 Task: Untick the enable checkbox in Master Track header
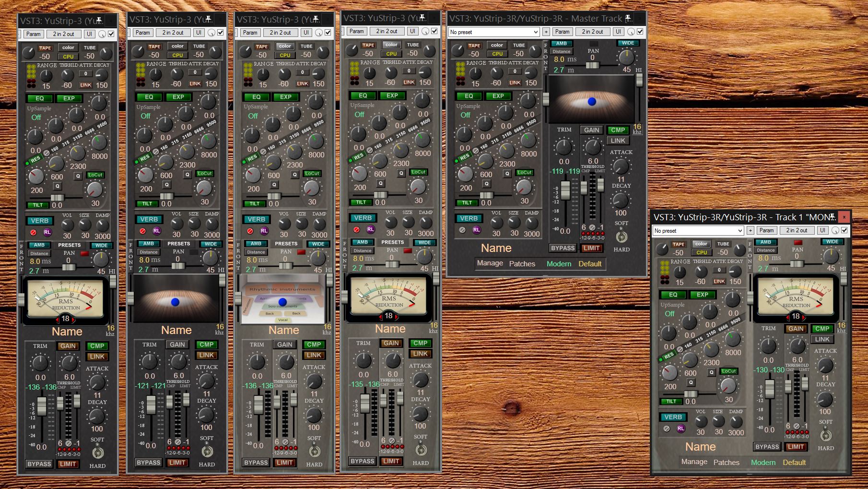[640, 32]
